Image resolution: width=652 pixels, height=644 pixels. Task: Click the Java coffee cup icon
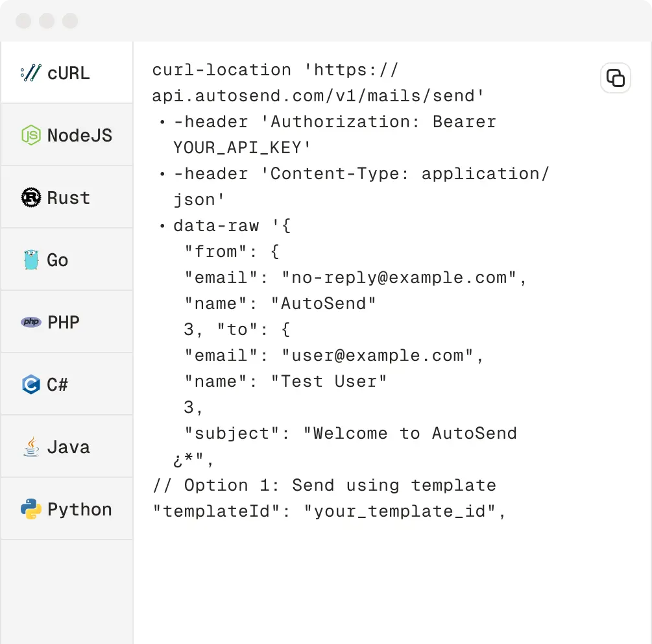pos(31,447)
